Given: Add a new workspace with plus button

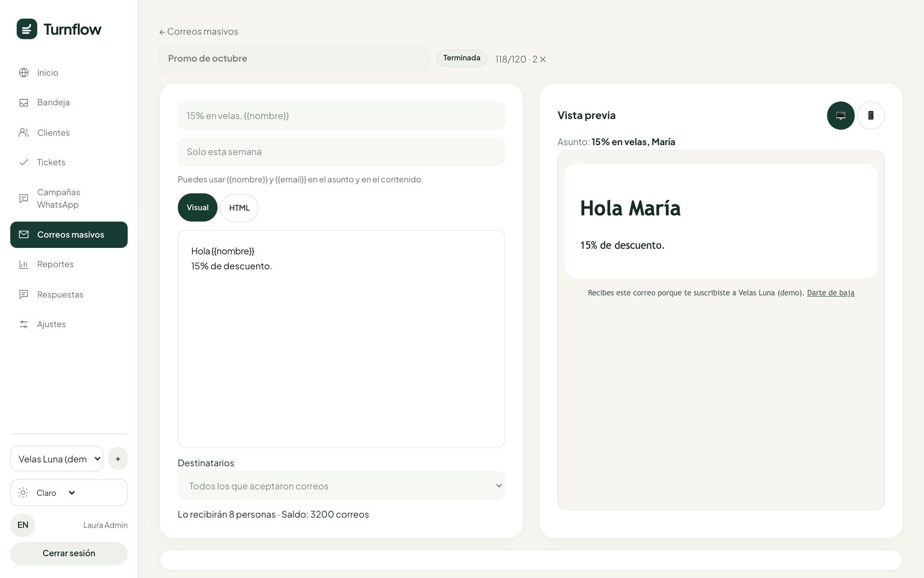Looking at the screenshot, I should click(118, 459).
